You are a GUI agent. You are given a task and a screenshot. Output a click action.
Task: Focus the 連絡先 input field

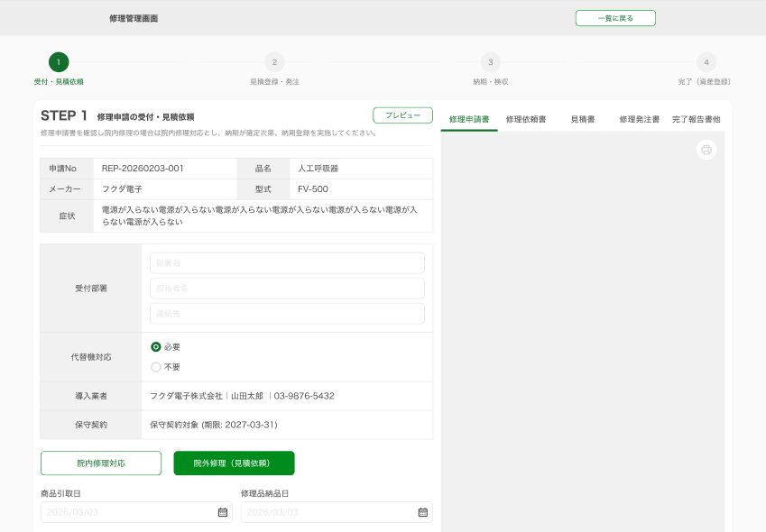[287, 314]
